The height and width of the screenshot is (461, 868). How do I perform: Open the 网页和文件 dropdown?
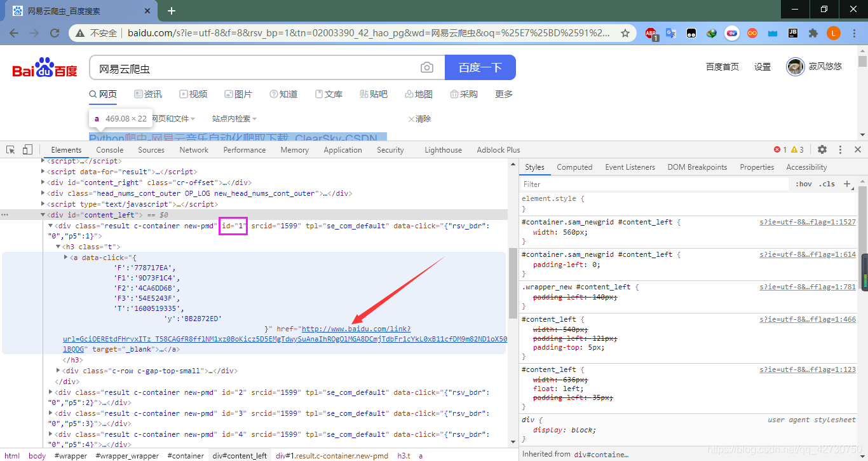(172, 119)
